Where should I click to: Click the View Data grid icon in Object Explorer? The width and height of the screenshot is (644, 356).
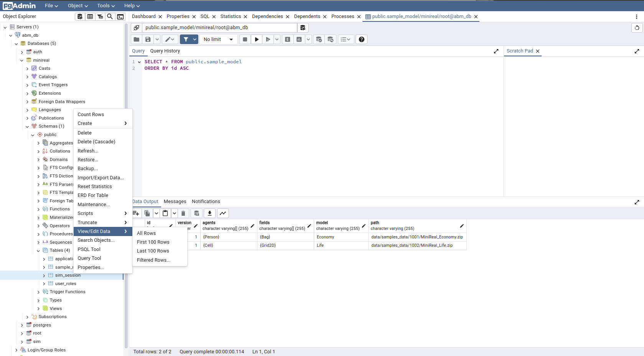[x=90, y=16]
